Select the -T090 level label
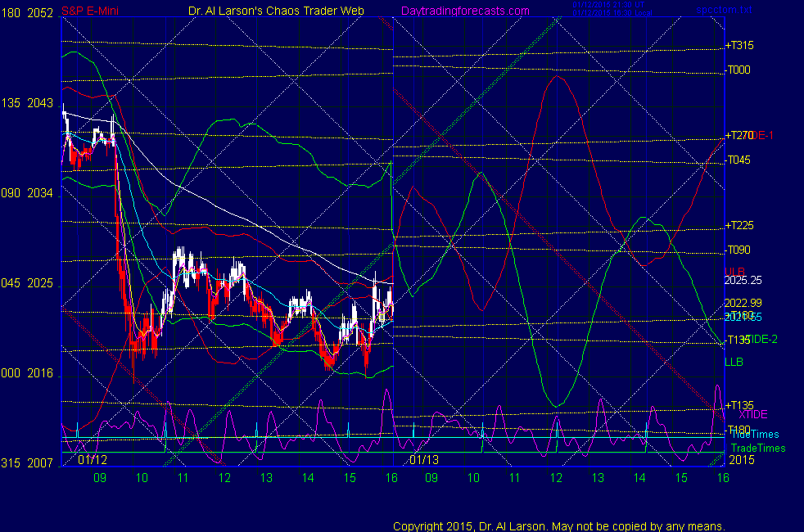Viewport: 804px width, 532px height. 739,250
